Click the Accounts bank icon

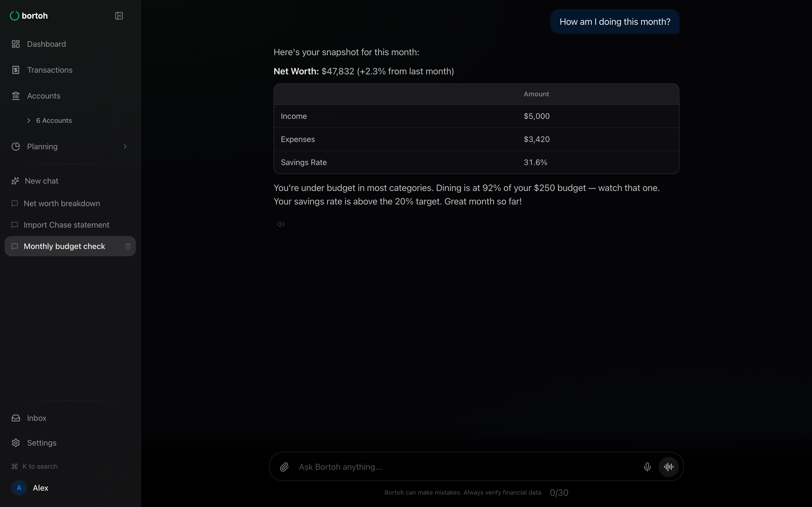point(16,96)
